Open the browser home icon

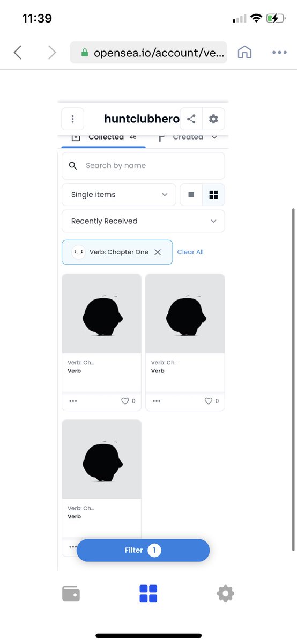[244, 52]
